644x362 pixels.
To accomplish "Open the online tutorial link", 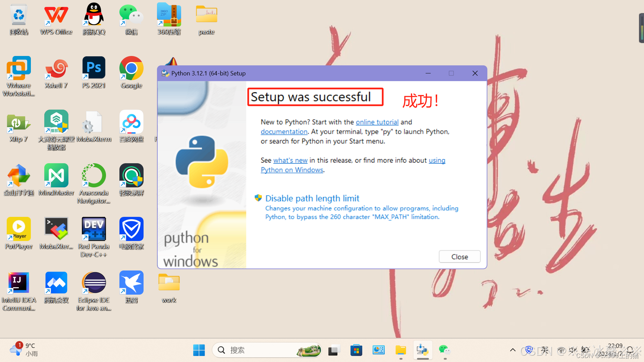I will pyautogui.click(x=377, y=122).
